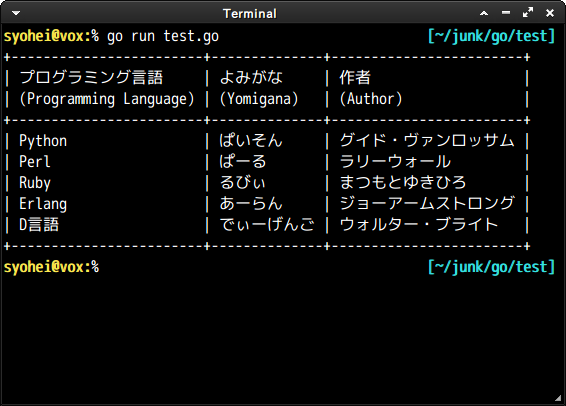566x406 pixels.
Task: Maximize the Terminal window
Action: click(x=528, y=13)
